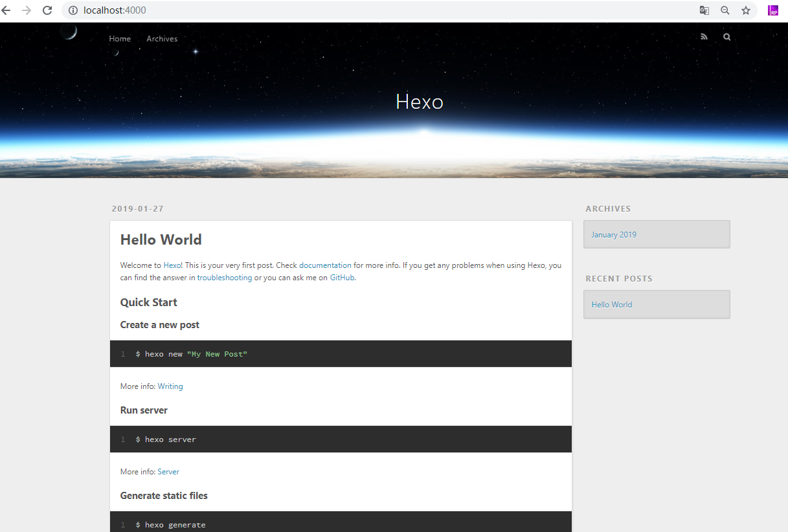This screenshot has height=532, width=788.
Task: Open Archives navigation item
Action: click(162, 39)
